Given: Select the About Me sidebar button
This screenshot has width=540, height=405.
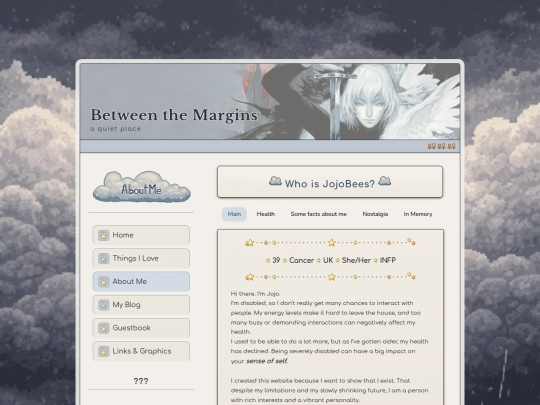Looking at the screenshot, I should (x=141, y=281).
